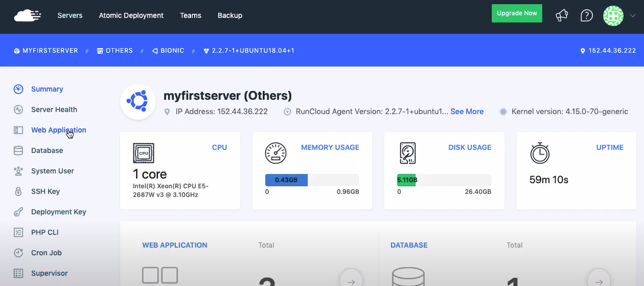This screenshot has width=644, height=286.
Task: Open the Web Application arrow button
Action: [351, 280]
